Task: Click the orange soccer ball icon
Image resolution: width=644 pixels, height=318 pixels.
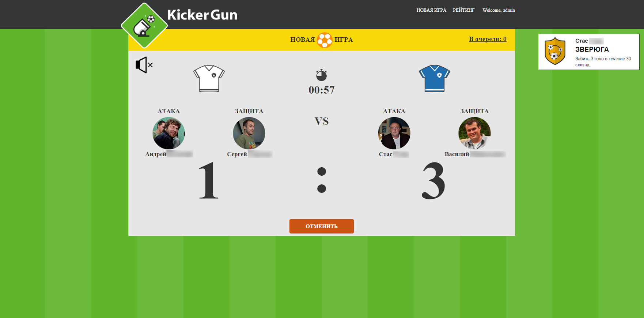Action: point(325,40)
